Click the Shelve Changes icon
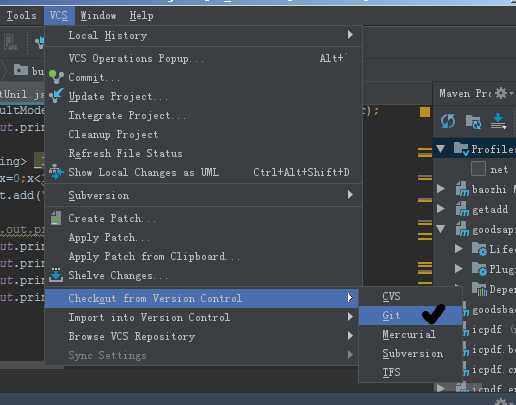This screenshot has height=405, width=516. click(56, 275)
